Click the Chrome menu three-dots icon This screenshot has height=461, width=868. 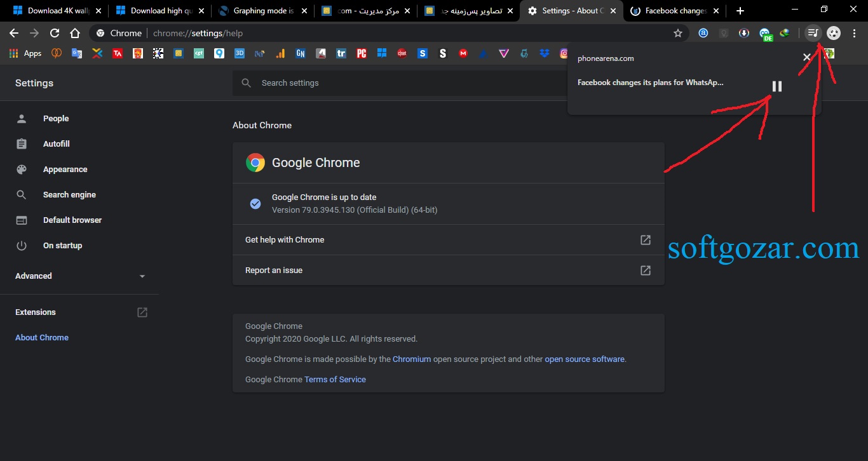(x=854, y=33)
